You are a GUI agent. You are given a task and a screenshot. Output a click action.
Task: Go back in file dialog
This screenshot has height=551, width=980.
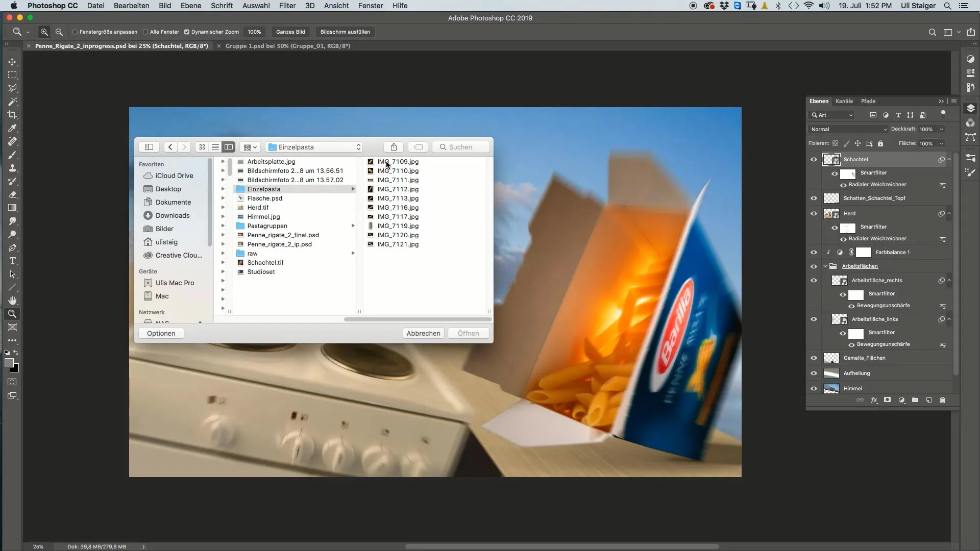pos(170,147)
